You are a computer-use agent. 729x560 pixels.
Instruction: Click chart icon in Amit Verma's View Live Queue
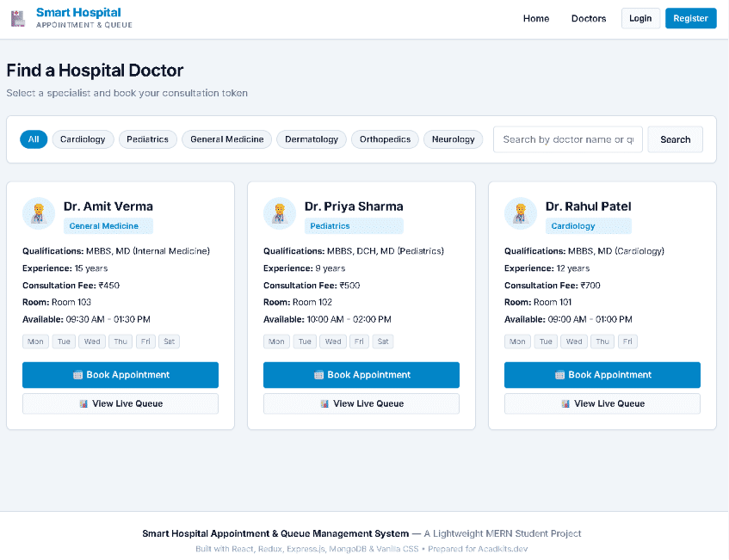click(x=83, y=403)
